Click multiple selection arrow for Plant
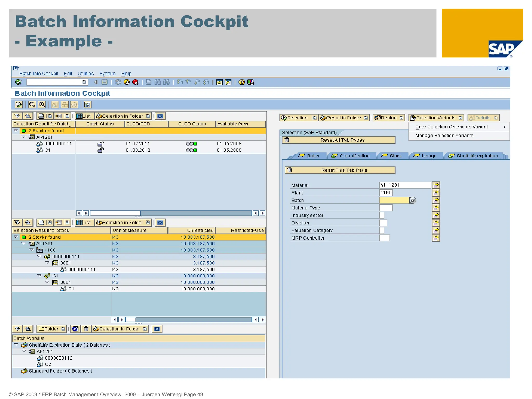Screen dimensions: 532x399 [436, 192]
